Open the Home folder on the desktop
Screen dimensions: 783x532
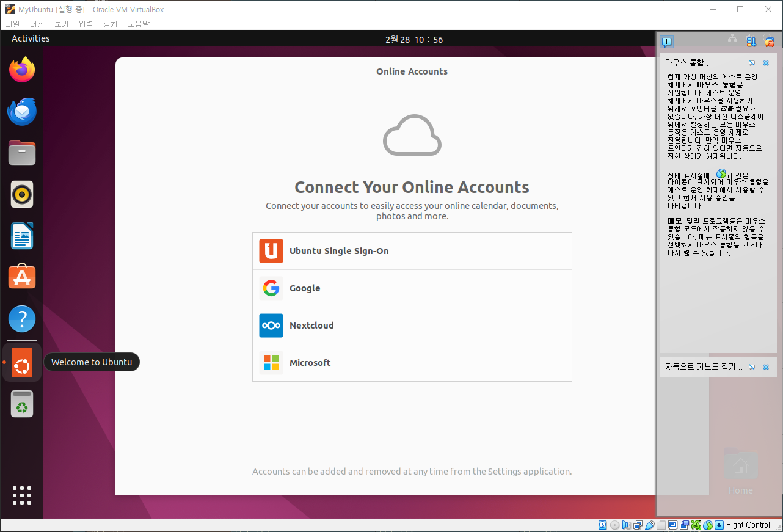(740, 470)
